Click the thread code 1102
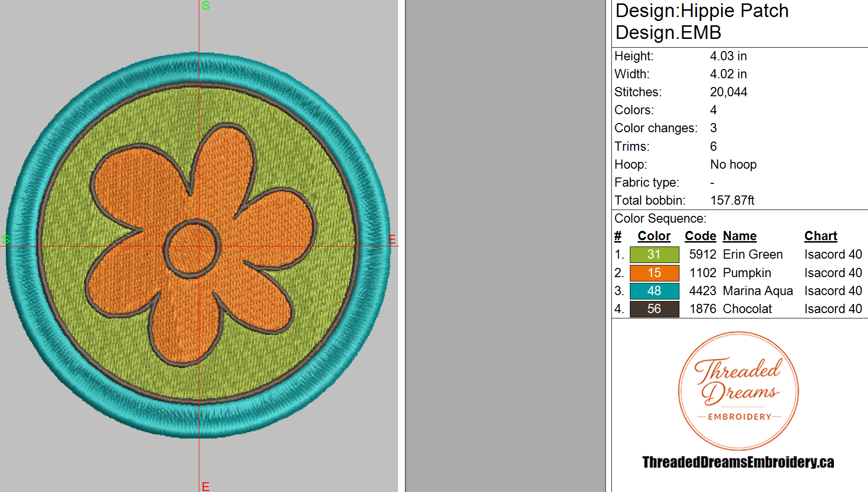 click(703, 273)
